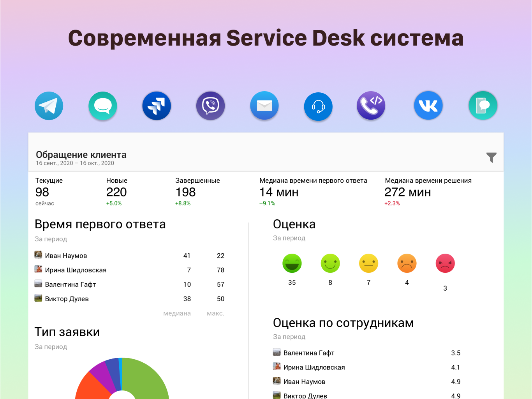The image size is (532, 399).
Task: Click Ирина Шидловская name in first response list
Action: tap(76, 270)
